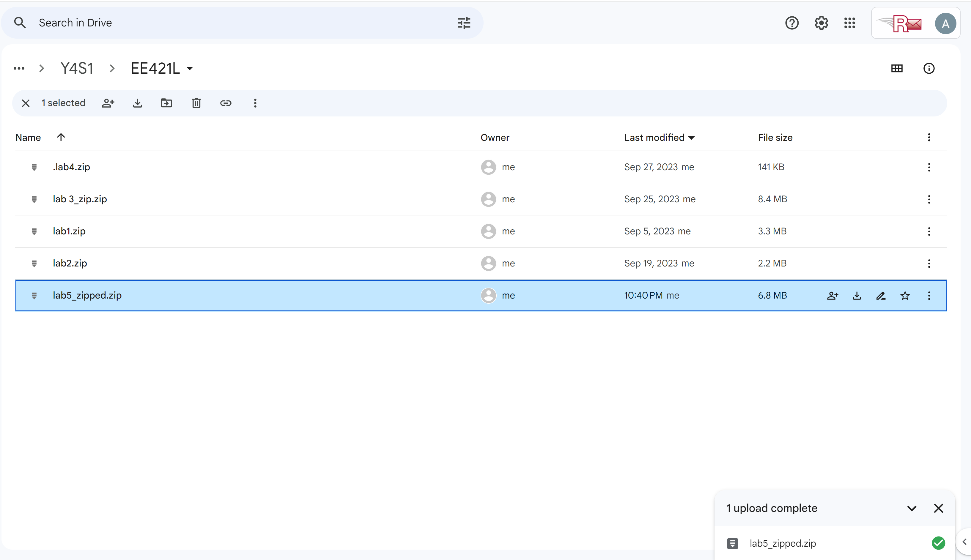Open search filter options icon
971x560 pixels.
coord(464,23)
